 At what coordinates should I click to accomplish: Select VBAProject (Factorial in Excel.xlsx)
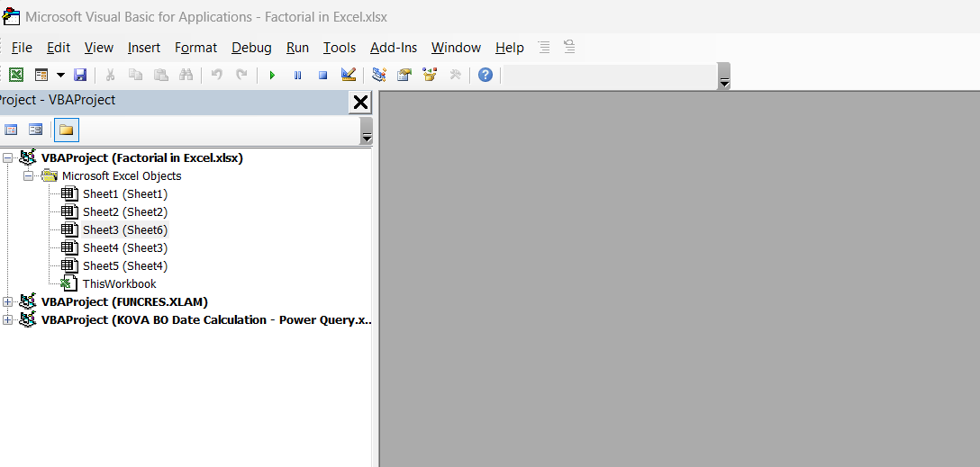(x=142, y=158)
